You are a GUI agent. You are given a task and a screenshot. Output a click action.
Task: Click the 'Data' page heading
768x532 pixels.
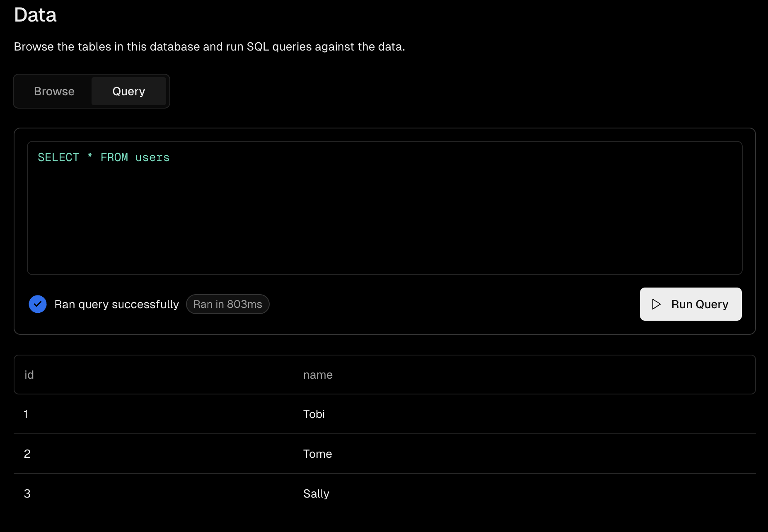(35, 15)
